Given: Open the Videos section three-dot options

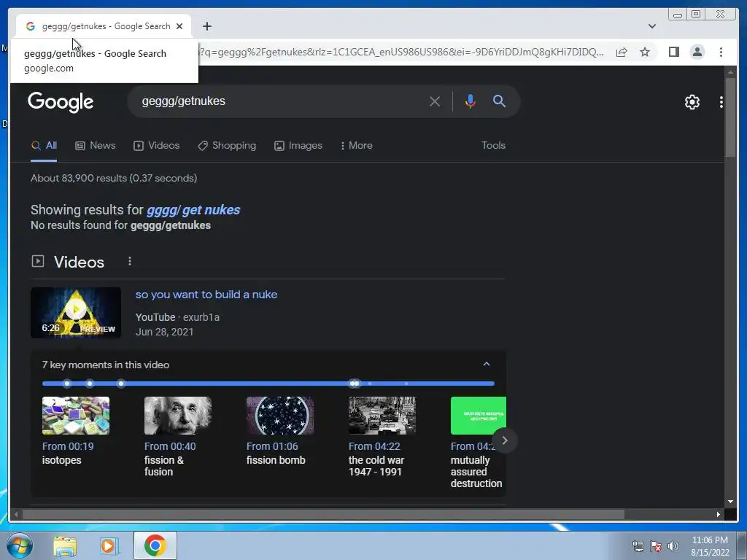Looking at the screenshot, I should pos(130,262).
